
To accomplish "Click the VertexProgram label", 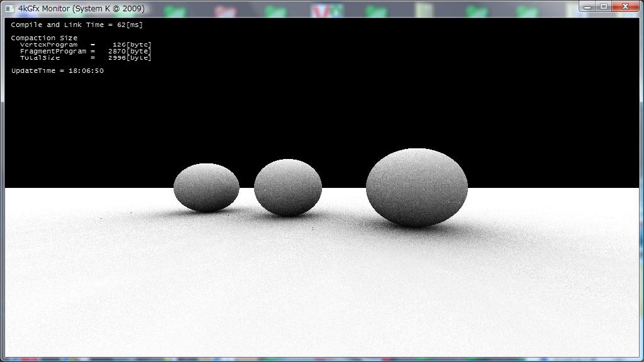I will pos(49,45).
